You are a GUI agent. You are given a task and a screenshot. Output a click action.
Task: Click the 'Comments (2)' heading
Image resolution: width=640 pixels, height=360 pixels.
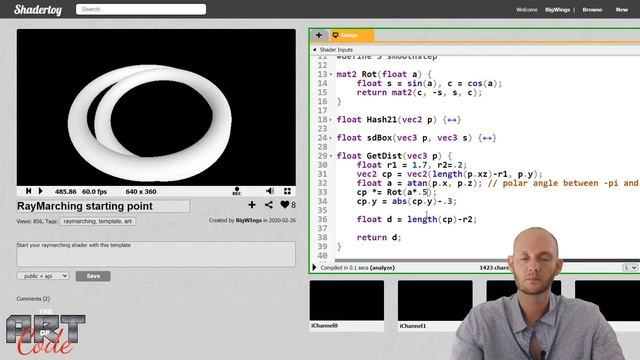coord(33,299)
